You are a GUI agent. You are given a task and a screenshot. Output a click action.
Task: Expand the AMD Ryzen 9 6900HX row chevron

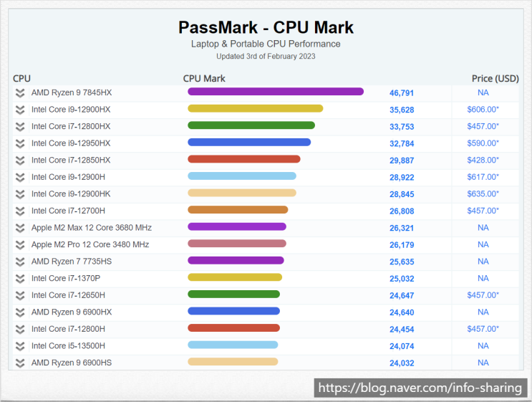click(20, 312)
